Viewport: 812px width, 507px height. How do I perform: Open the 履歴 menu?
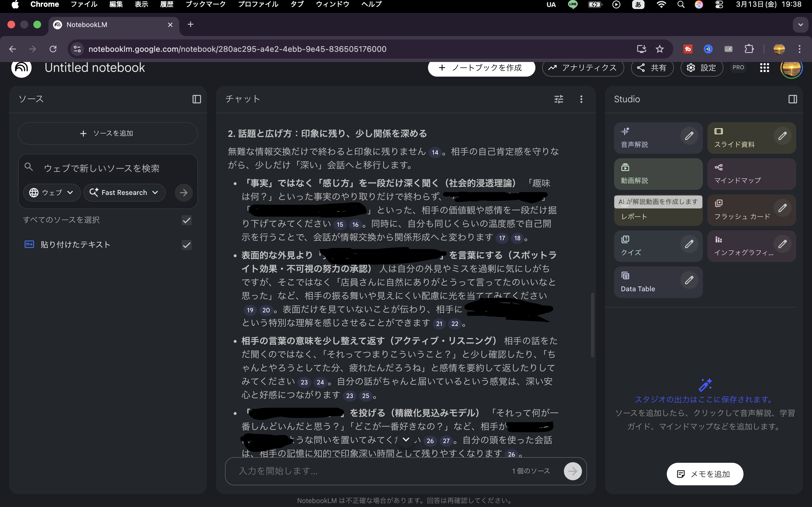pos(167,4)
